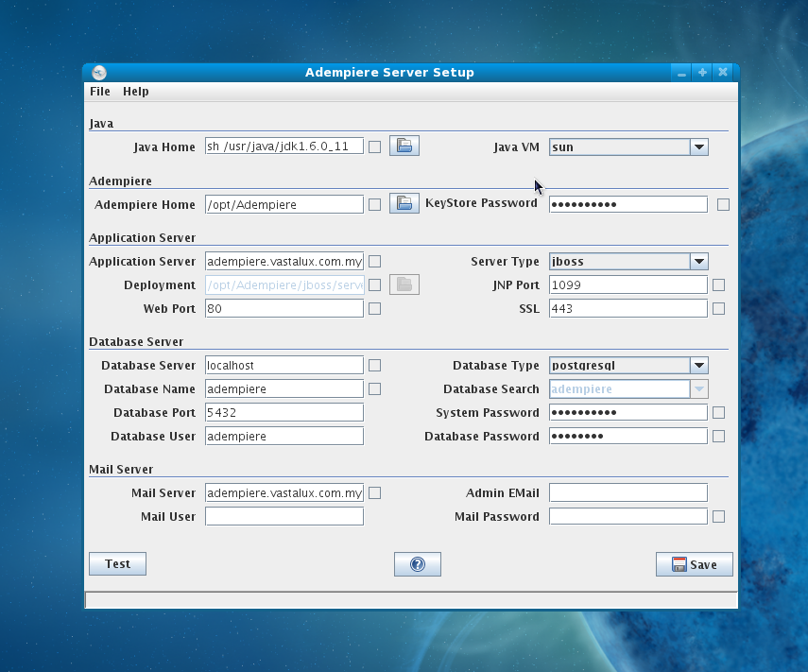Open the help question mark button
Screen dimensions: 808x672
[418, 564]
